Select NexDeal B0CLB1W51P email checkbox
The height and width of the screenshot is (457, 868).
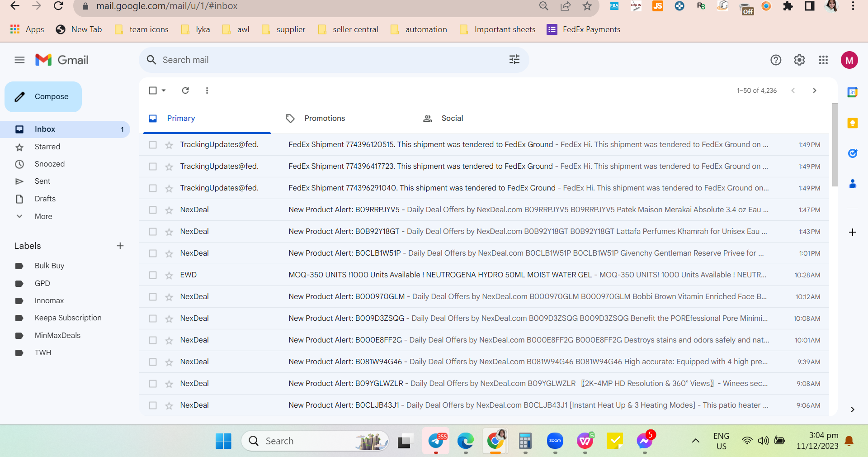[x=153, y=253]
